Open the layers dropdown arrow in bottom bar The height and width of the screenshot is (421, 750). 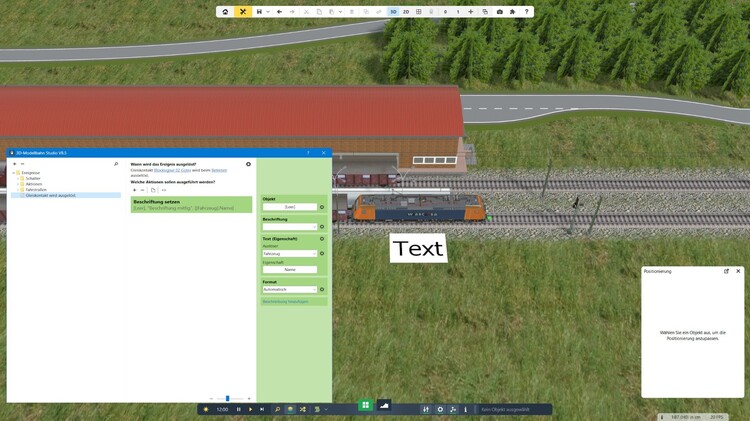pos(326,410)
